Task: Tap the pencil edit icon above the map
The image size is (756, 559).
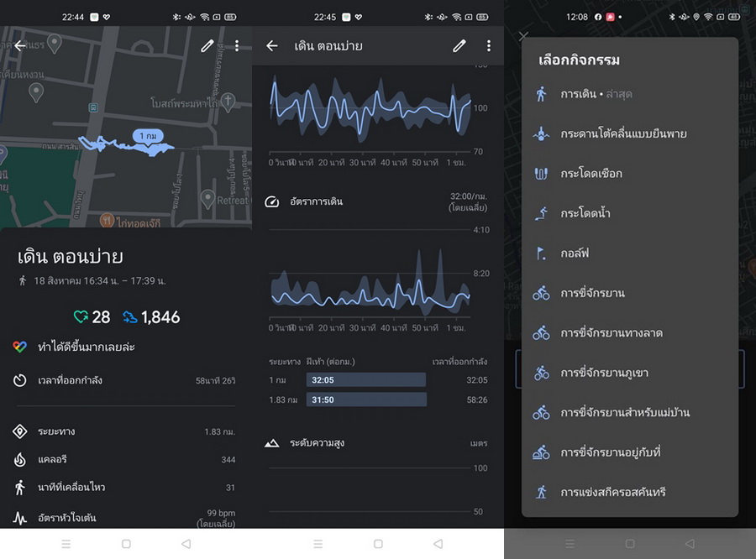Action: click(x=207, y=46)
